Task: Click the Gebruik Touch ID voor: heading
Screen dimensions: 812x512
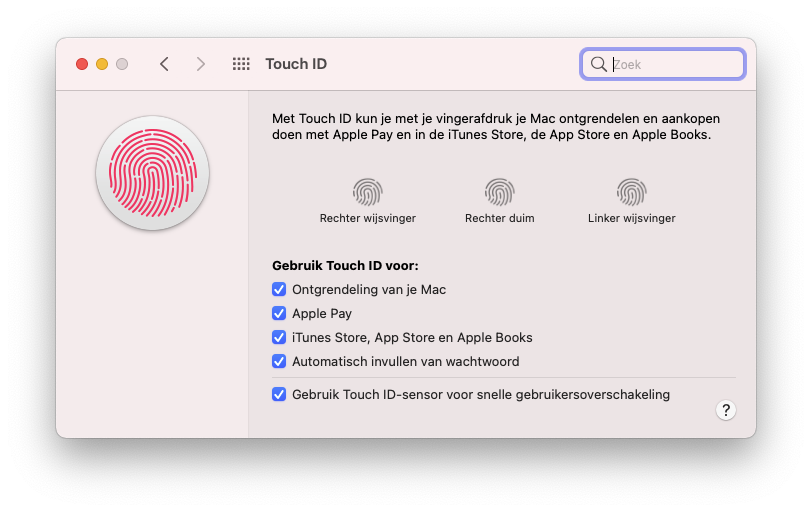Action: (345, 266)
